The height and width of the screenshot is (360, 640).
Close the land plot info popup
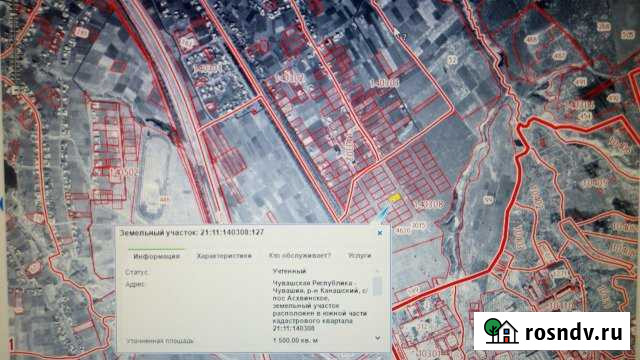[380, 233]
